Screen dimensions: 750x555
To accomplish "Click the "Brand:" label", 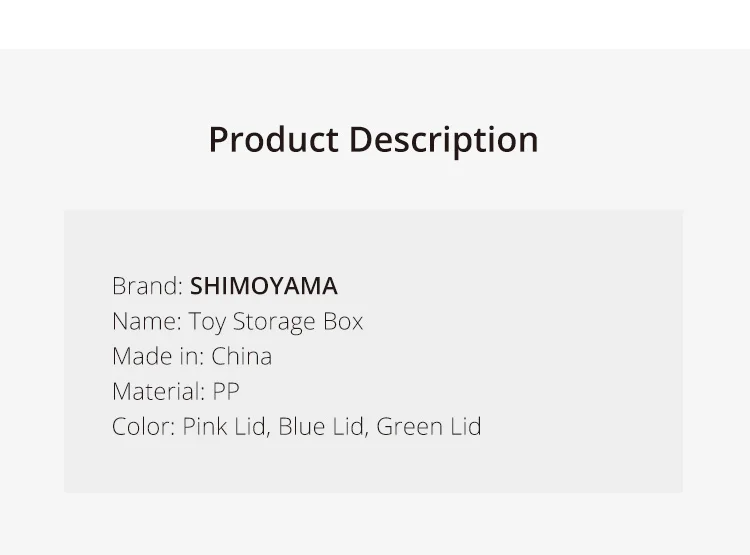I will [147, 286].
